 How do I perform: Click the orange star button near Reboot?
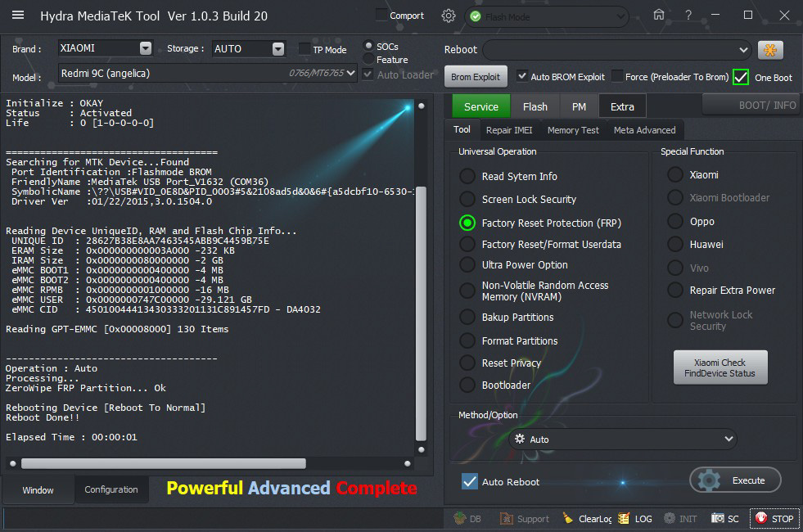(x=770, y=50)
